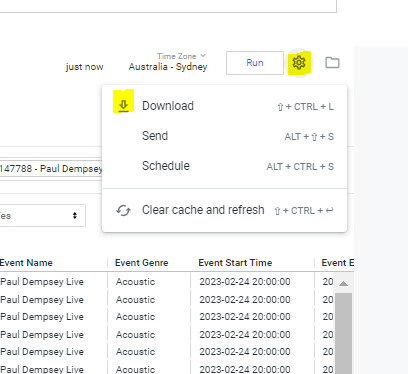Click the Event Genre column header

(x=142, y=263)
